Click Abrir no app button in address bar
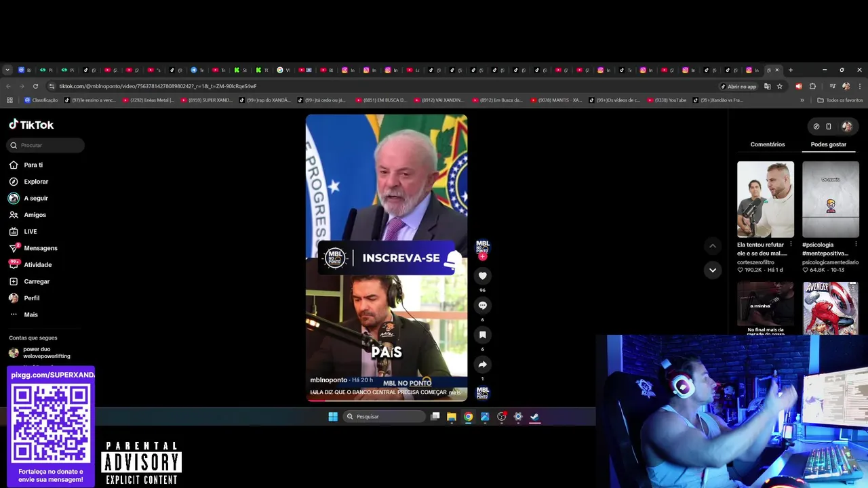 point(738,86)
